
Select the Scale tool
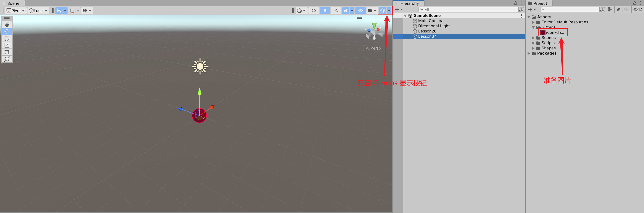click(x=7, y=45)
